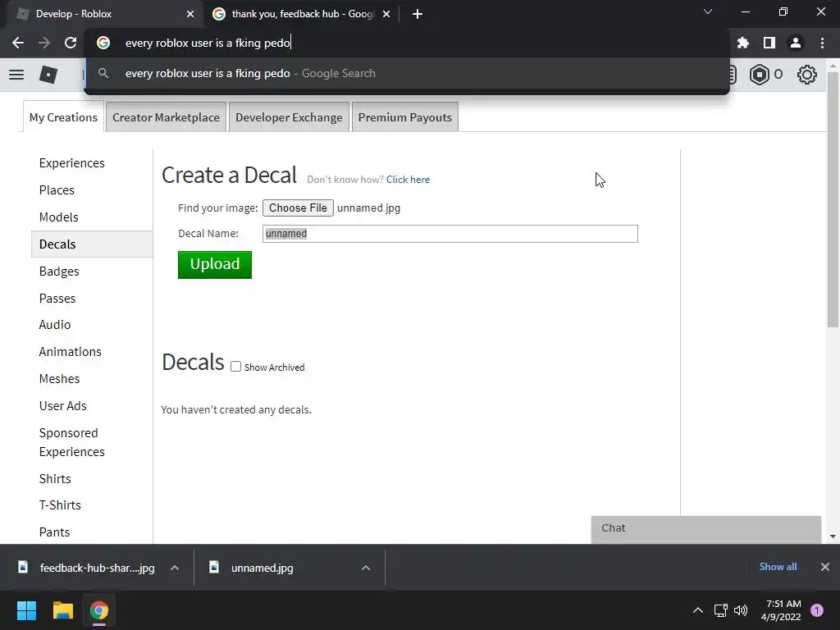Viewport: 840px width, 630px height.
Task: Expand options for unnamed.jpg download
Action: (x=366, y=568)
